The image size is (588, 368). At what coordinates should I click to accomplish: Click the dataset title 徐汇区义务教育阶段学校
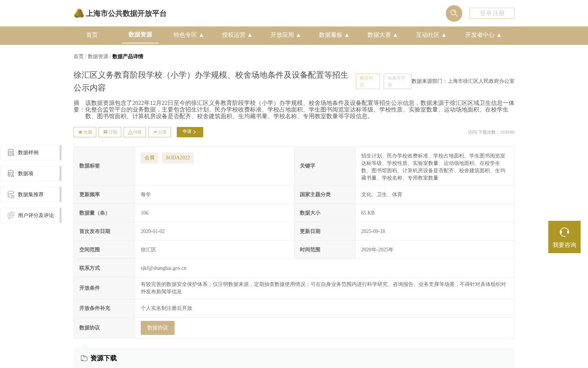pyautogui.click(x=211, y=81)
